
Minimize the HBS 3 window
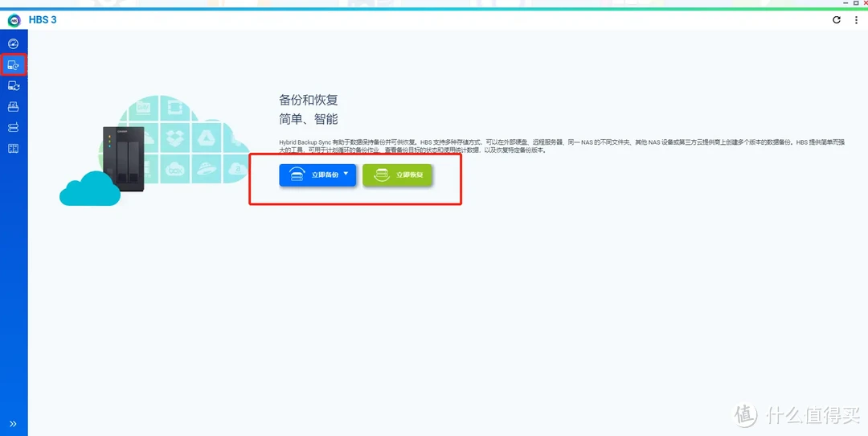[845, 2]
